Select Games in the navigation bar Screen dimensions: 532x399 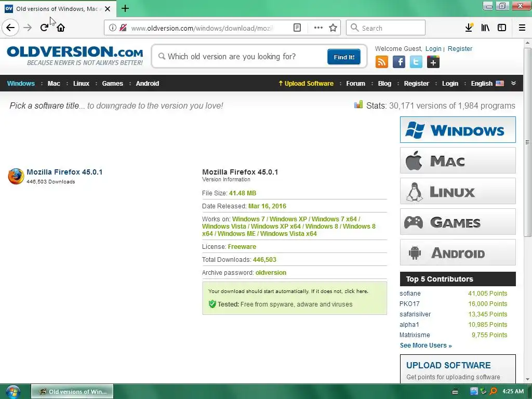click(113, 84)
